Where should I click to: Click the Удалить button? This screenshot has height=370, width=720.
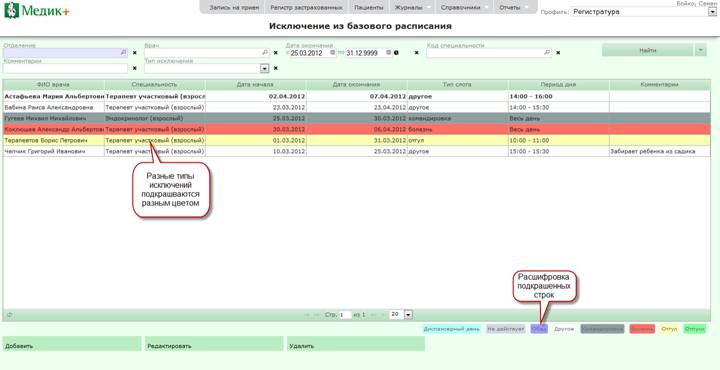pyautogui.click(x=356, y=344)
